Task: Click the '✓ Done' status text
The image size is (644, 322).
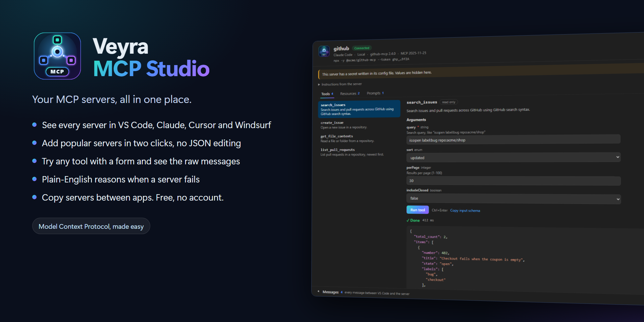Action: (413, 220)
